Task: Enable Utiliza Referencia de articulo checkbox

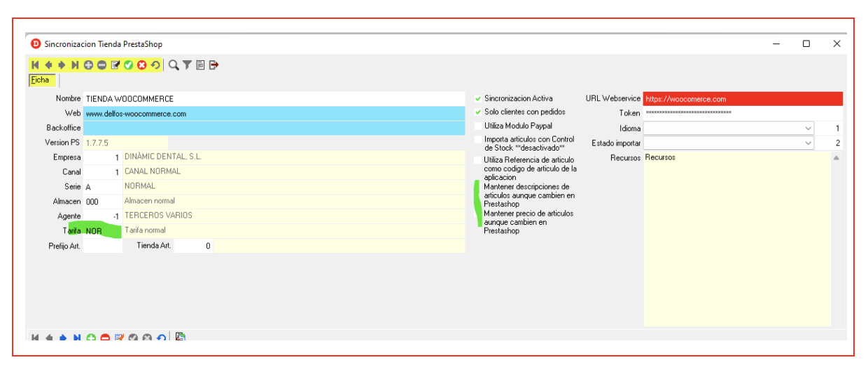Action: 478,160
